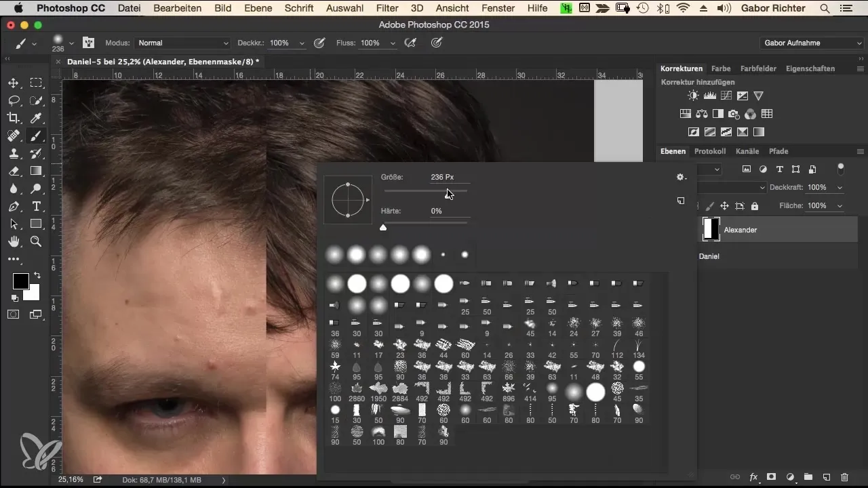
Task: Select the Eyedropper tool
Action: click(x=36, y=118)
